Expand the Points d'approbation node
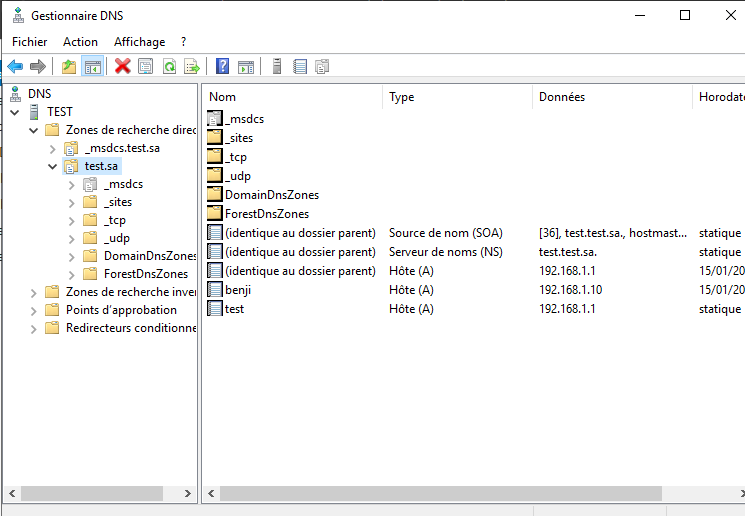 [x=35, y=310]
